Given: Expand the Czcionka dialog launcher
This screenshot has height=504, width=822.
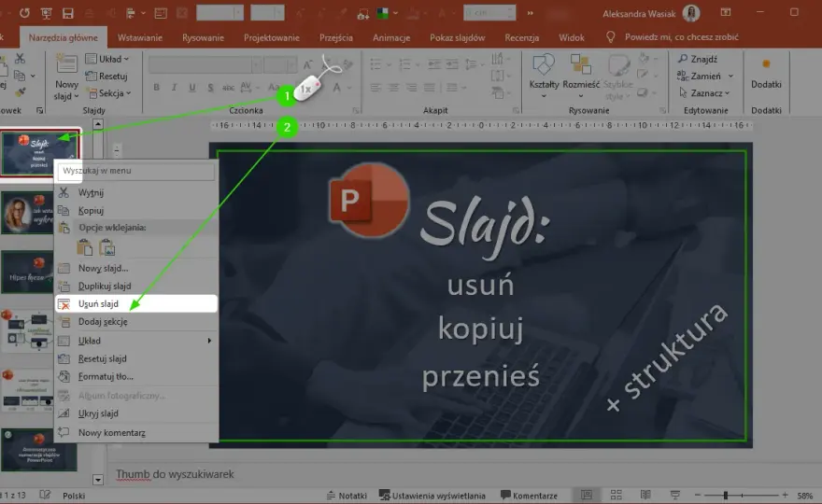Looking at the screenshot, I should [356, 110].
